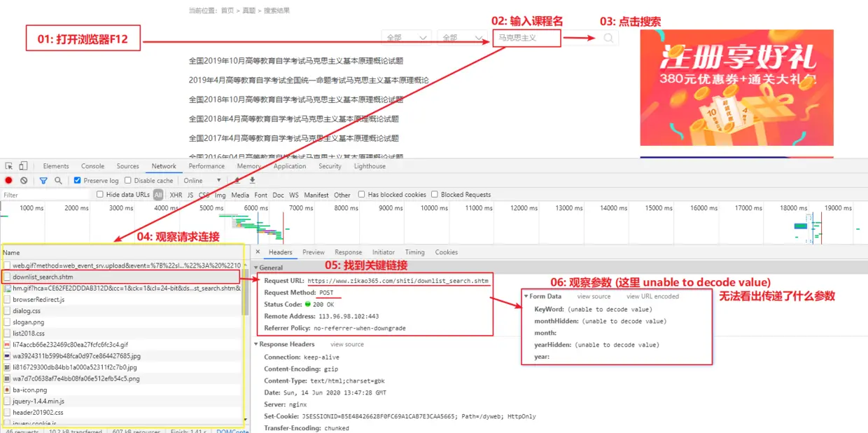Screen dimensions: 868x433
Task: Filter requests by JS type
Action: point(190,195)
